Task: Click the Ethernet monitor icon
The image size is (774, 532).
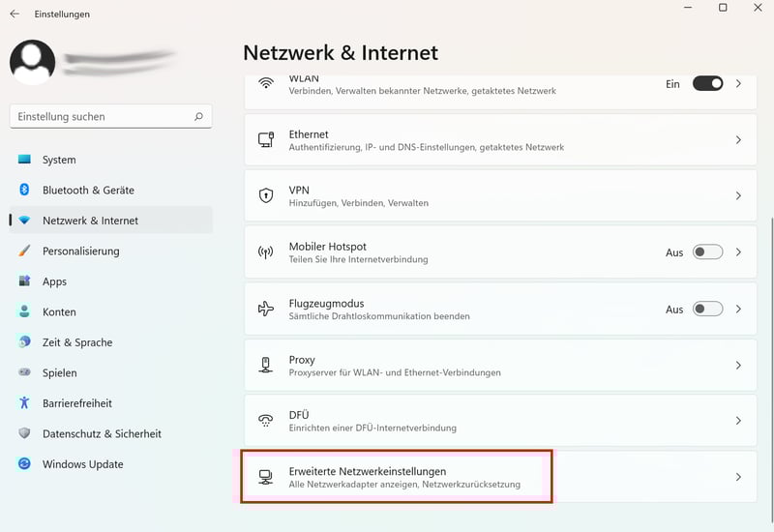Action: [x=266, y=140]
